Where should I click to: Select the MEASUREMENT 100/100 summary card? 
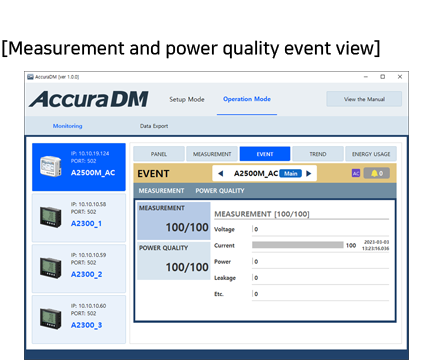point(174,221)
